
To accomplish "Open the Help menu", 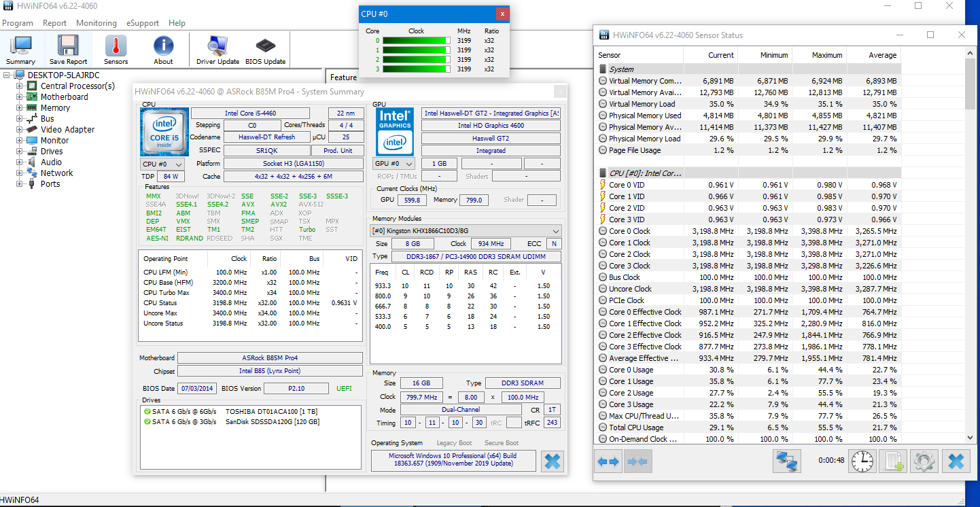I will pyautogui.click(x=177, y=23).
